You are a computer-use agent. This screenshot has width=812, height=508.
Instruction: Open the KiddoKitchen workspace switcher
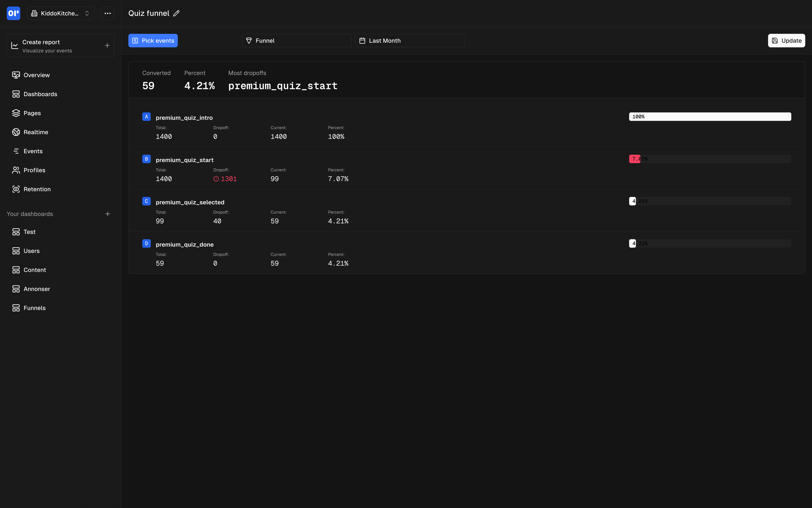coord(60,13)
